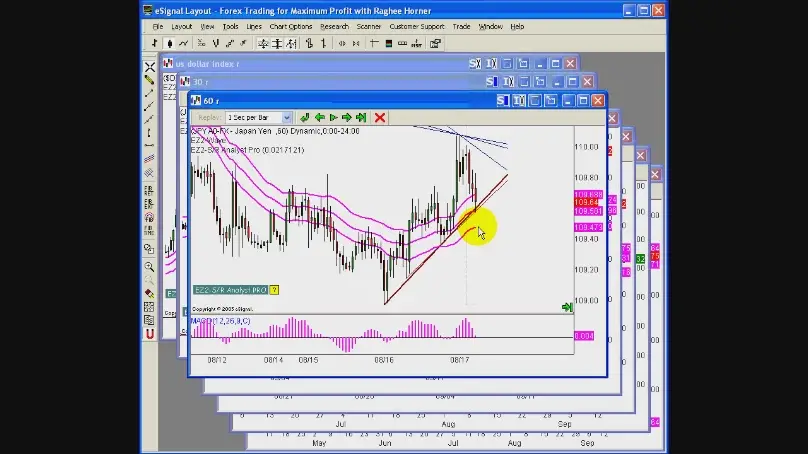808x454 pixels.
Task: Click green jump-to-latest arrow on chart
Action: click(567, 307)
